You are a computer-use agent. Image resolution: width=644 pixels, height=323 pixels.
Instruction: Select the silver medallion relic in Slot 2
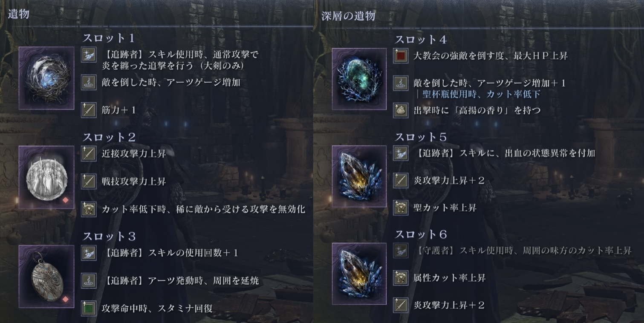click(x=46, y=177)
